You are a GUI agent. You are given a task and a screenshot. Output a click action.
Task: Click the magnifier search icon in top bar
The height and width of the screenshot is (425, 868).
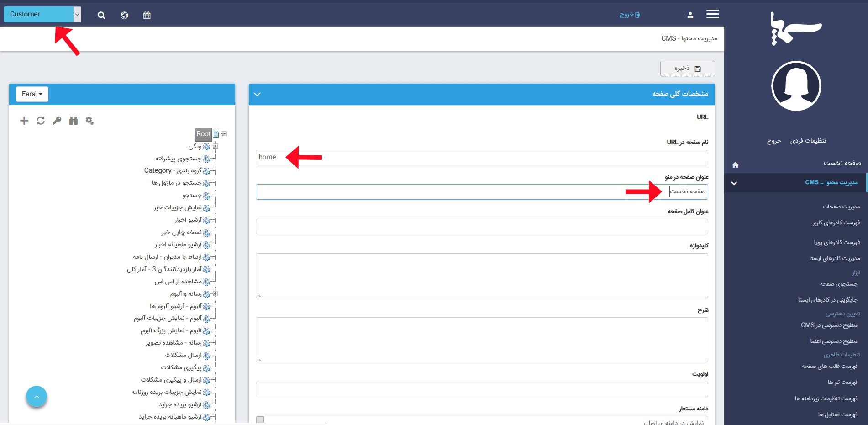pyautogui.click(x=101, y=16)
